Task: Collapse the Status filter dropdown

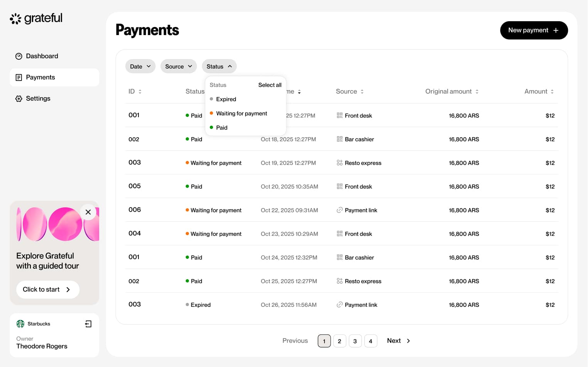Action: 219,66
